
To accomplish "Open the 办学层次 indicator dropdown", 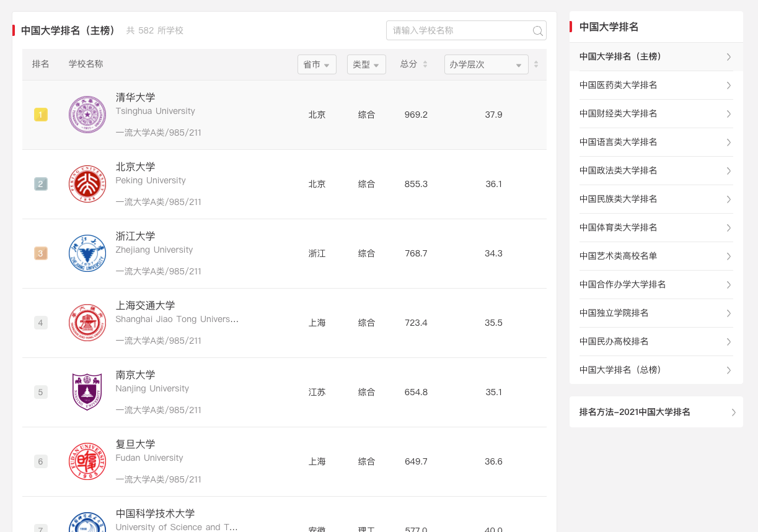I will pos(487,64).
